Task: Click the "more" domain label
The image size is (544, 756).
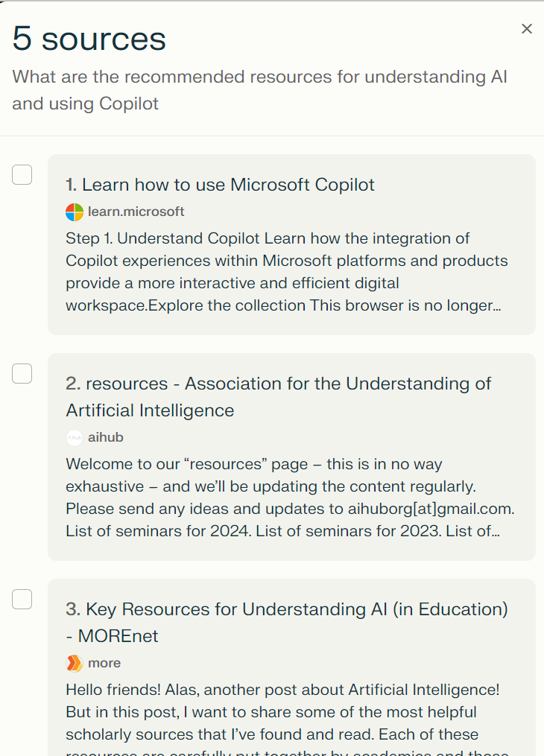Action: coord(104,664)
